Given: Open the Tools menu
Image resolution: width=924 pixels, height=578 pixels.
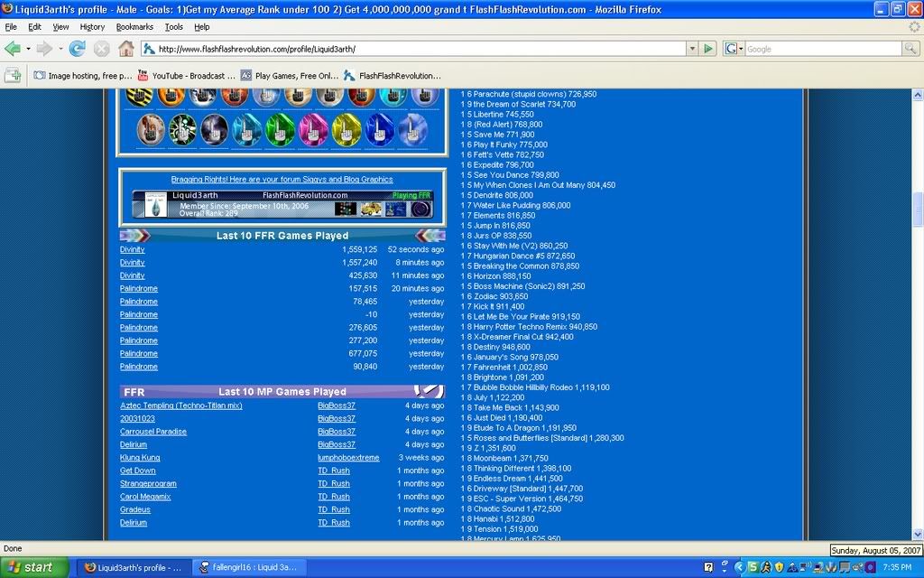Looking at the screenshot, I should click(x=173, y=27).
